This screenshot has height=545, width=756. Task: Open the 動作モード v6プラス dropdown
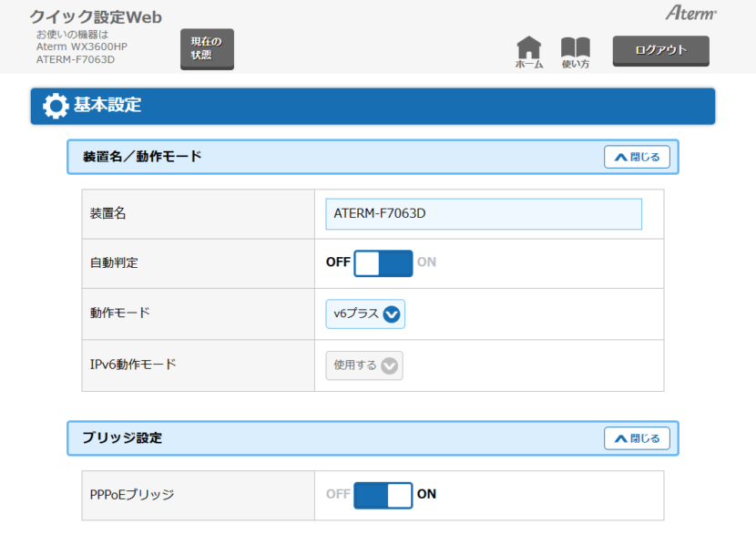point(365,314)
